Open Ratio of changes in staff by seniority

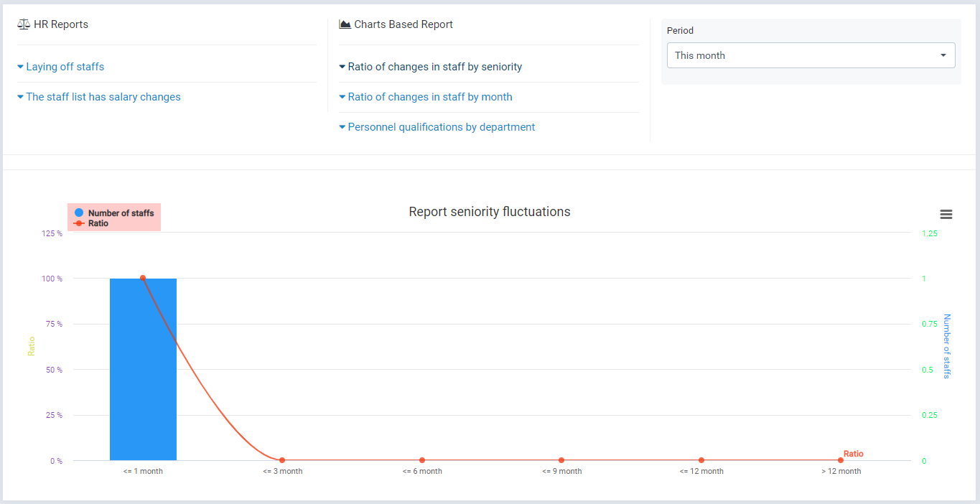click(x=434, y=66)
